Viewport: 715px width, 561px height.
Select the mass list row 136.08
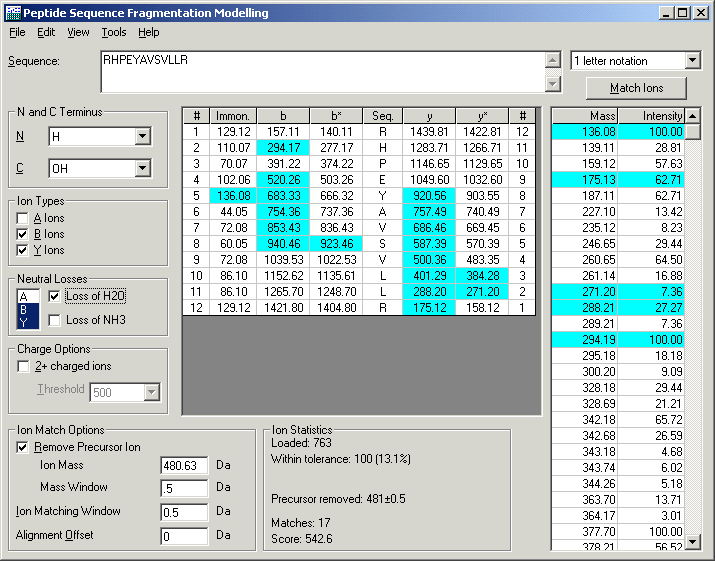pos(618,132)
